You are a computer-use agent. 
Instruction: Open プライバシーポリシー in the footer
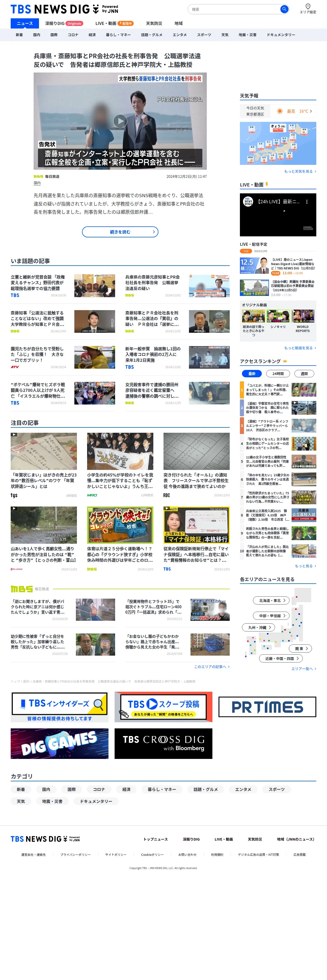tap(75, 855)
